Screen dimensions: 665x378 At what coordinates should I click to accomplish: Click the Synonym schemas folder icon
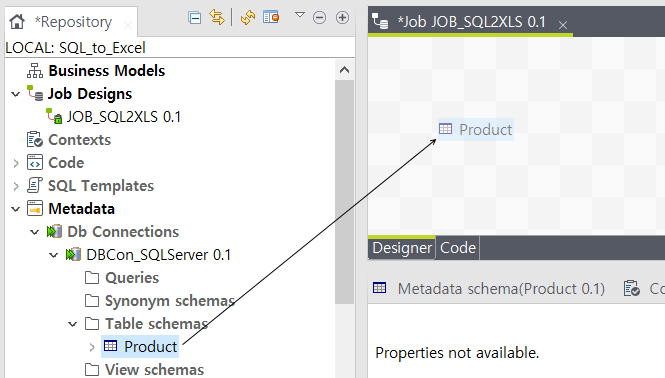click(92, 301)
